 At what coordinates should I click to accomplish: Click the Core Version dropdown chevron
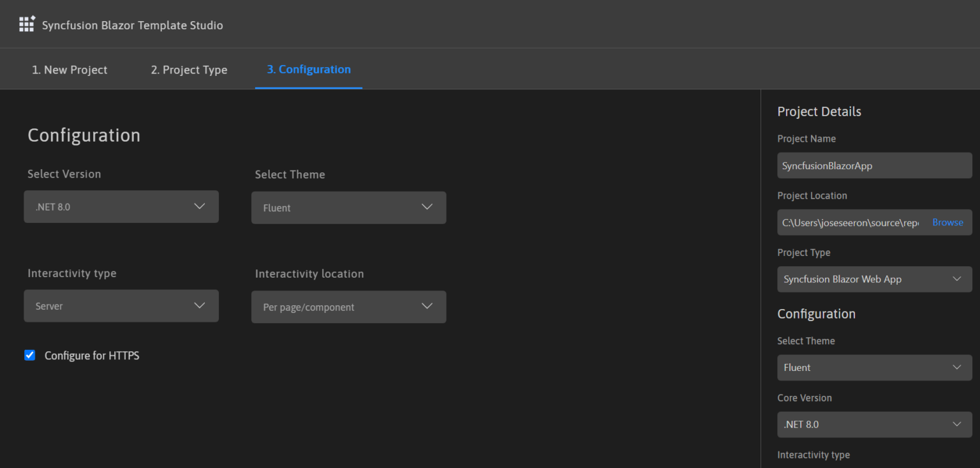tap(957, 424)
